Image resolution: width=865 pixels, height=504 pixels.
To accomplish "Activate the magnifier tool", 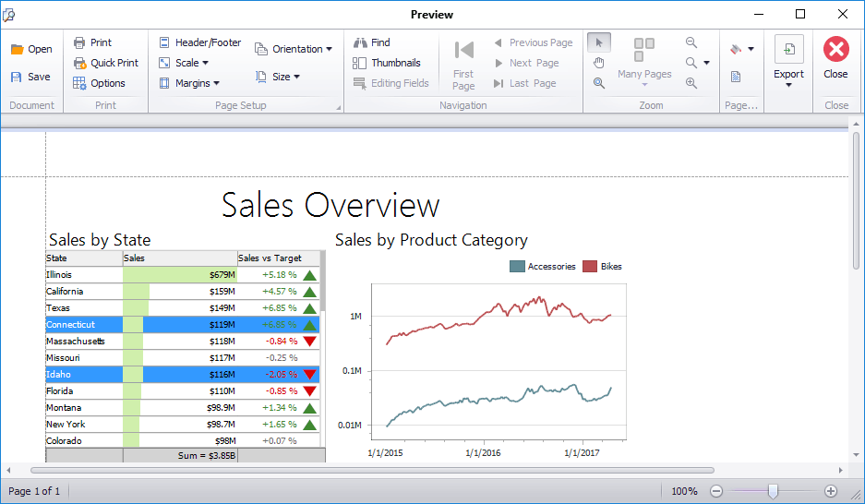I will pos(599,83).
